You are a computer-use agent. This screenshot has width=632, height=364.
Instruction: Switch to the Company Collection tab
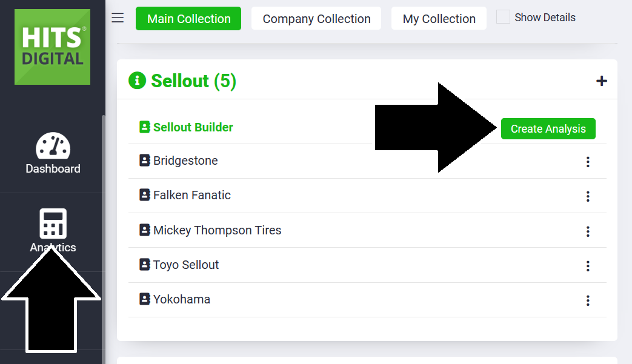pyautogui.click(x=316, y=19)
